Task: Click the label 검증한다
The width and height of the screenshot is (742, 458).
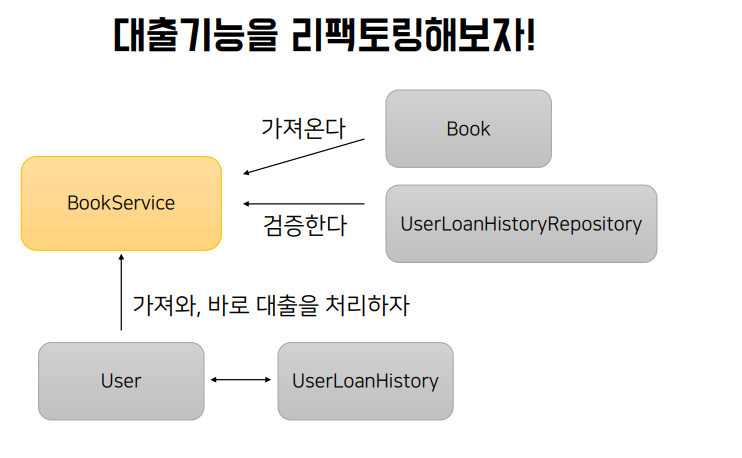Action: [x=305, y=225]
